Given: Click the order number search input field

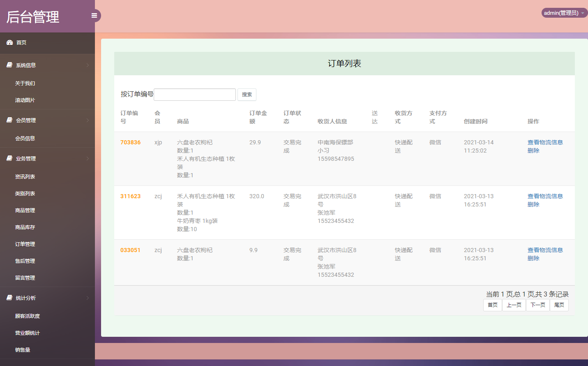Looking at the screenshot, I should pos(194,94).
